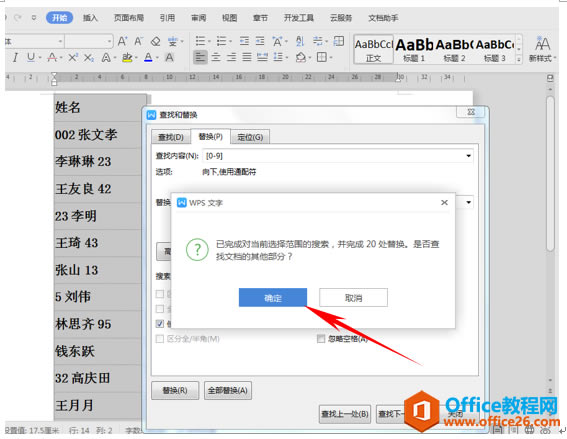Viewport: 567px width, 439px height.
Task: Open the phonetic guide (拼音) tool
Action: 173,41
